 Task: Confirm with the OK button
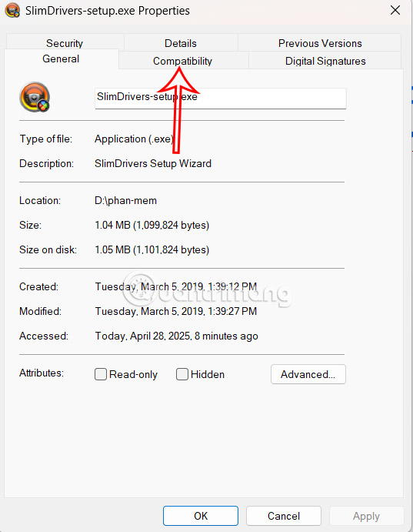[x=201, y=516]
